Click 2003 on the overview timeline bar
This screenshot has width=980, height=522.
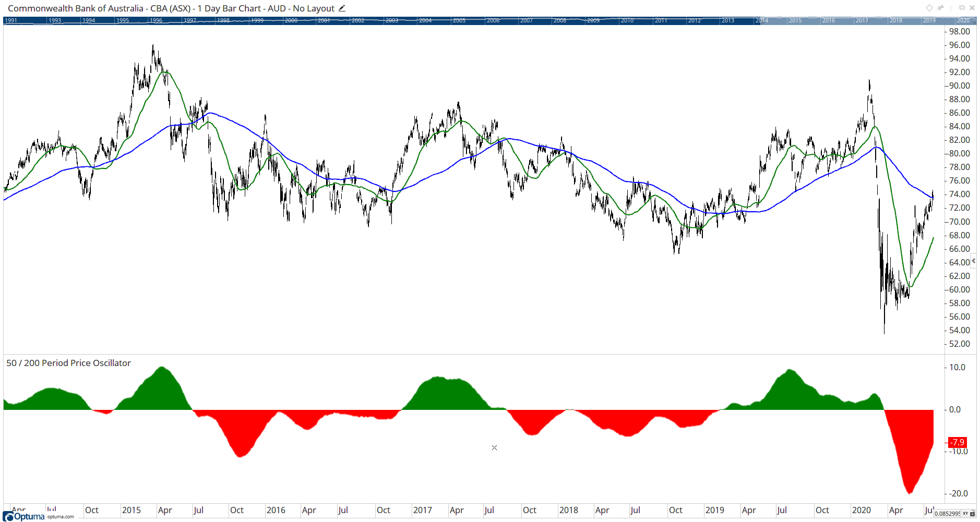coord(392,20)
